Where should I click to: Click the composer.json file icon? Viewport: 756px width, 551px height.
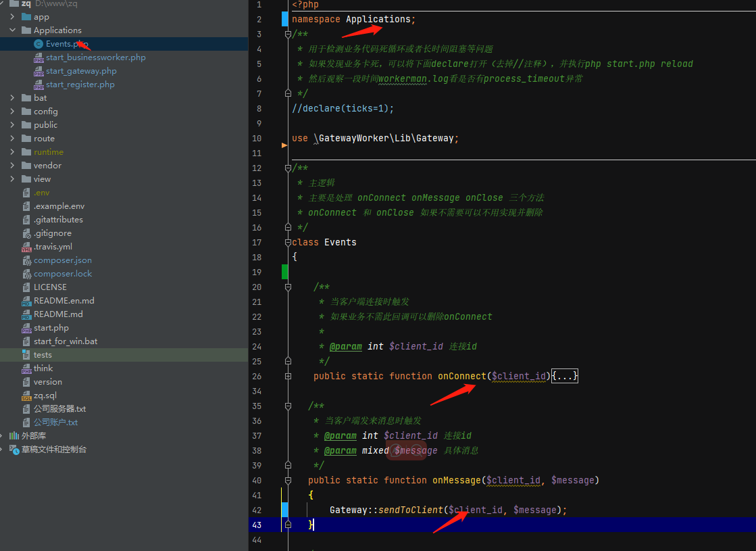pos(27,260)
